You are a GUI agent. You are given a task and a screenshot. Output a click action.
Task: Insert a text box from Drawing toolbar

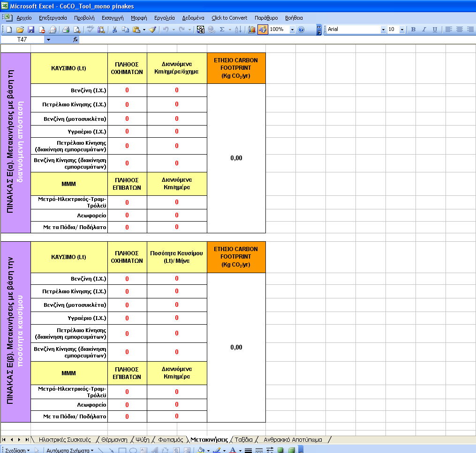click(x=144, y=451)
